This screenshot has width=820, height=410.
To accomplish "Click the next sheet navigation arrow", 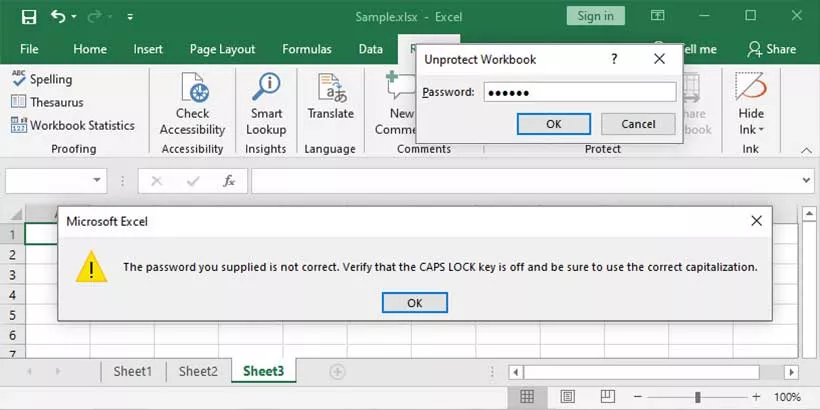I will pos(58,372).
